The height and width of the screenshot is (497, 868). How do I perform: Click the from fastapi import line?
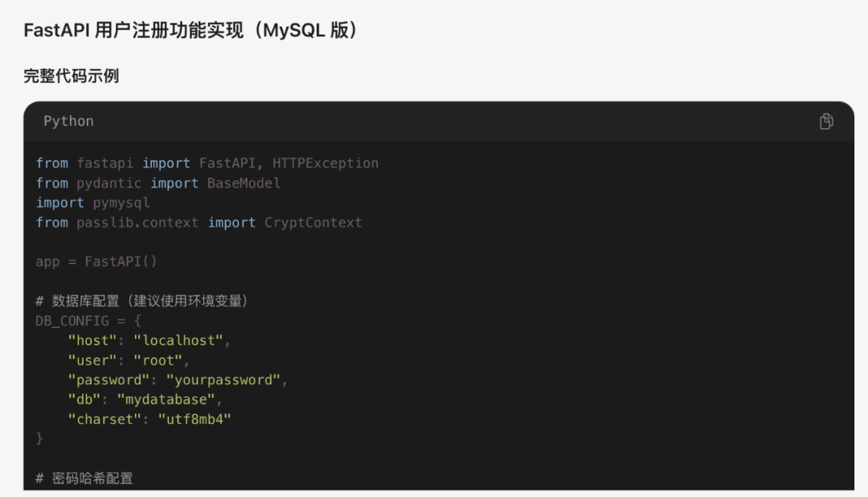tap(207, 163)
